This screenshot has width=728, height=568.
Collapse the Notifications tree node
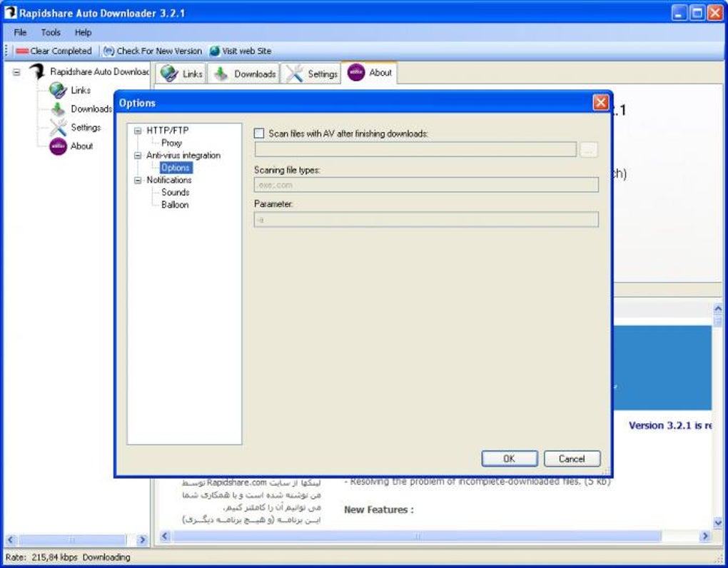pos(138,180)
